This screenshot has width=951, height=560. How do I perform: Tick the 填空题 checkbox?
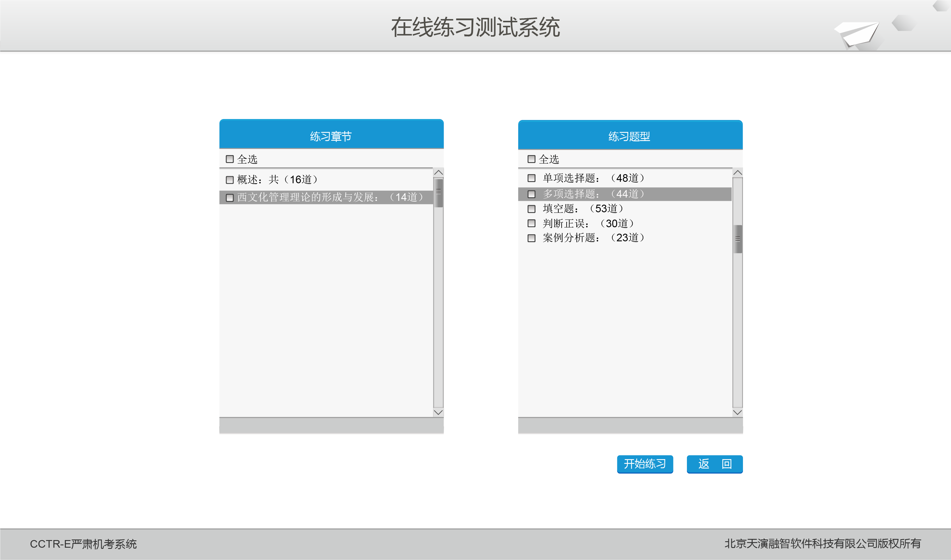coord(531,209)
